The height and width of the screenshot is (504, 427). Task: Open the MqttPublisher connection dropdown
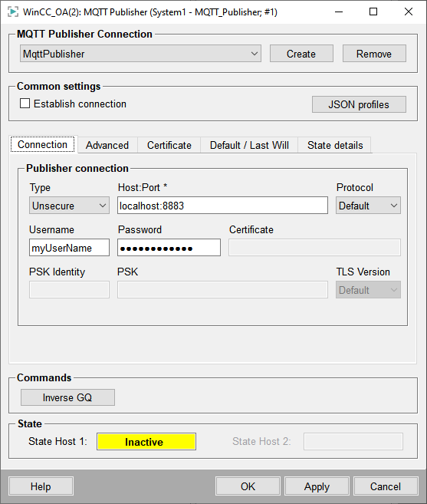tap(140, 54)
